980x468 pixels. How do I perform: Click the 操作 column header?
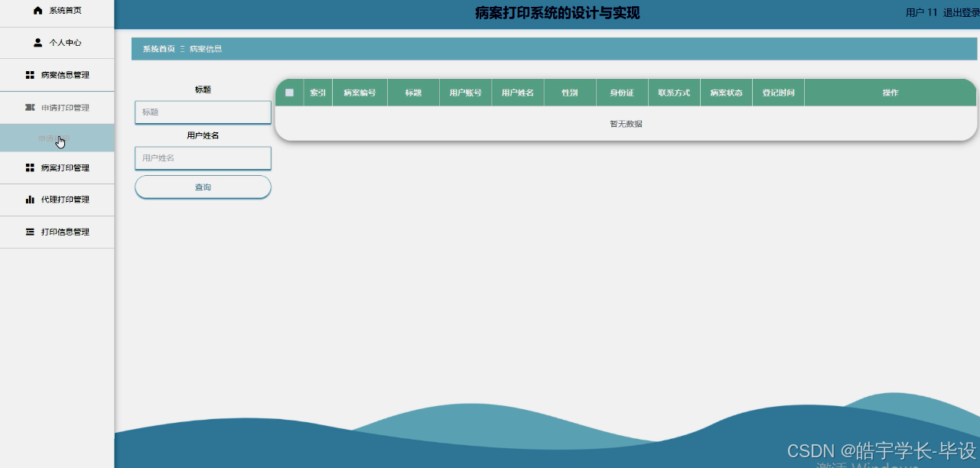click(x=890, y=92)
